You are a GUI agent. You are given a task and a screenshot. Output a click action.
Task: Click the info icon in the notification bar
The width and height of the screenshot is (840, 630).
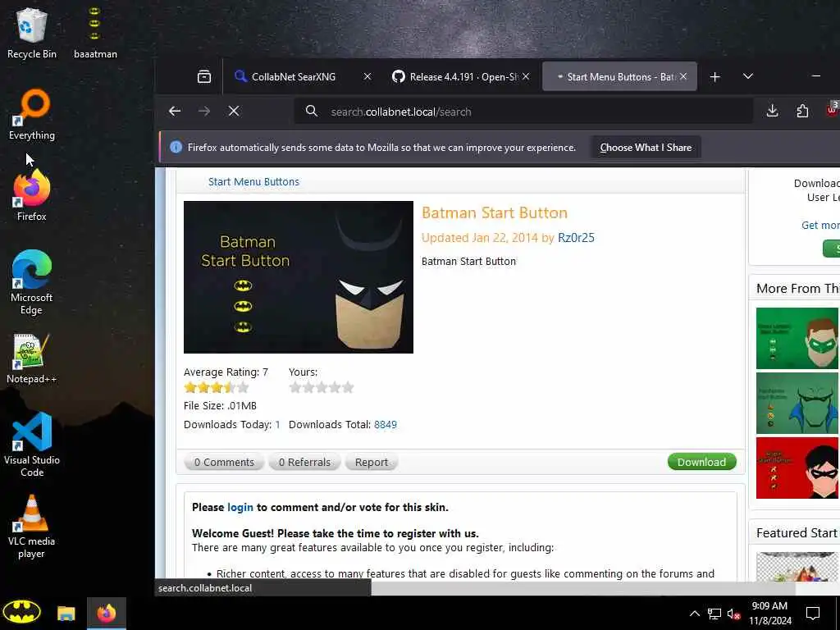[176, 148]
